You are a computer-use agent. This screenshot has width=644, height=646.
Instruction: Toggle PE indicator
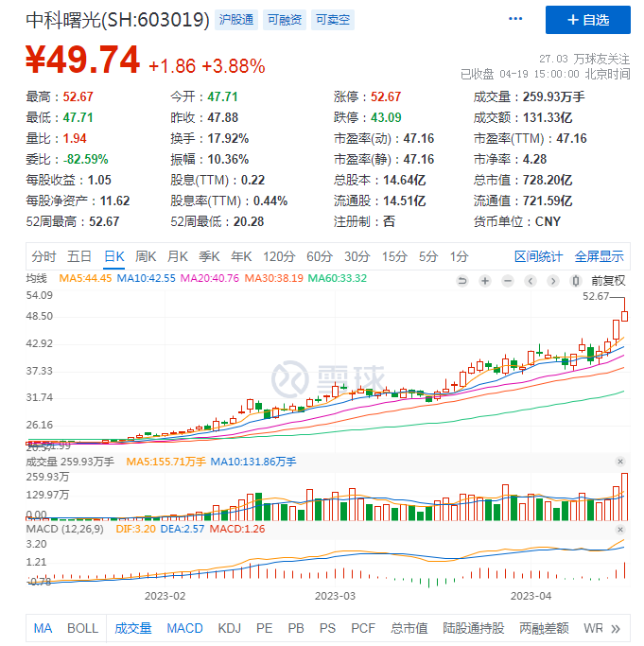pos(264,628)
